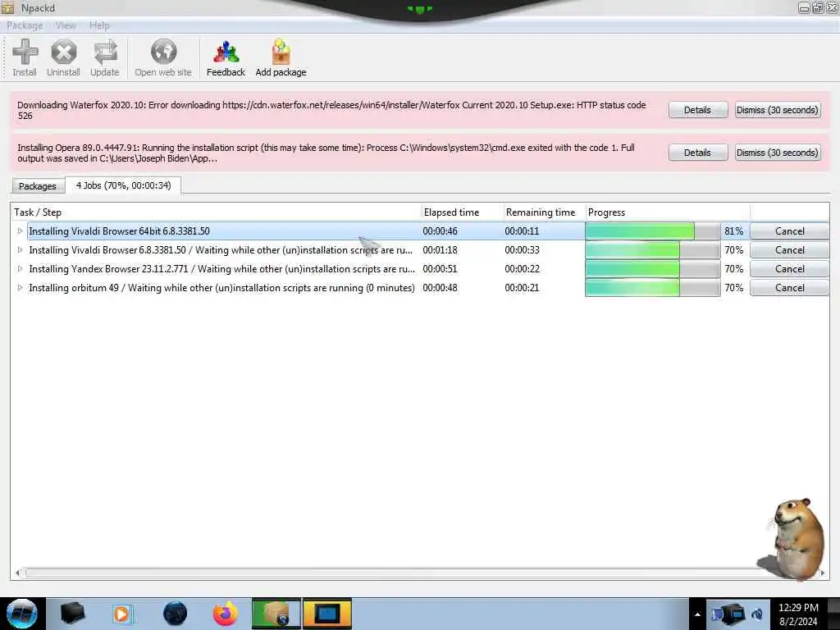The width and height of the screenshot is (840, 630).
Task: Click the taskbar clock showing 12:29 PM
Action: coord(798,614)
